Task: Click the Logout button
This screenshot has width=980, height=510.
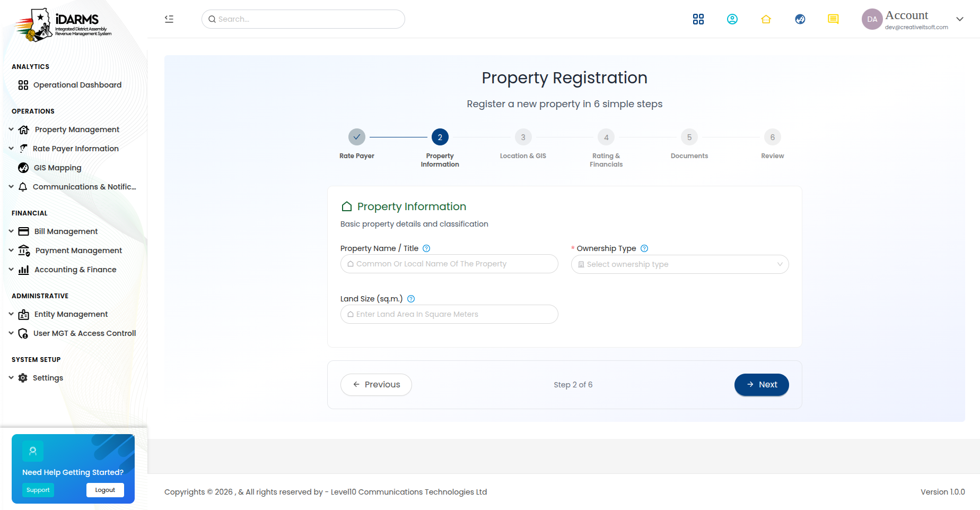Action: 105,490
